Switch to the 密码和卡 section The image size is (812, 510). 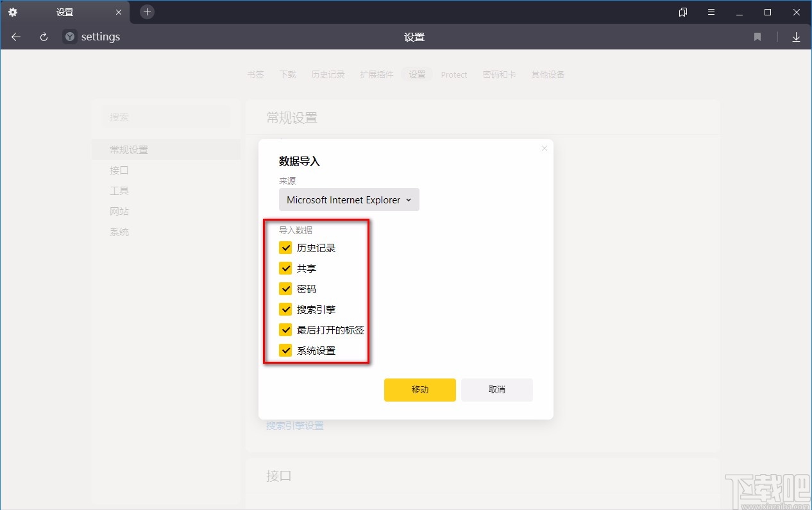(500, 74)
